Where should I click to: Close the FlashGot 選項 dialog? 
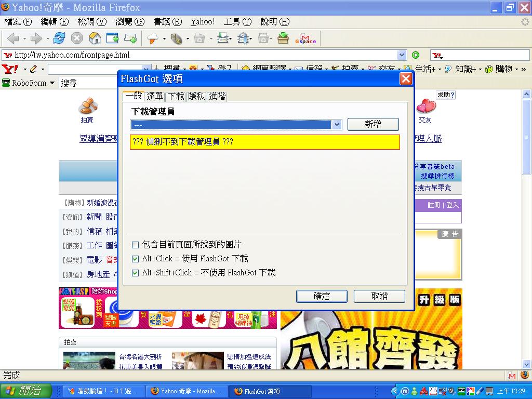(x=406, y=79)
